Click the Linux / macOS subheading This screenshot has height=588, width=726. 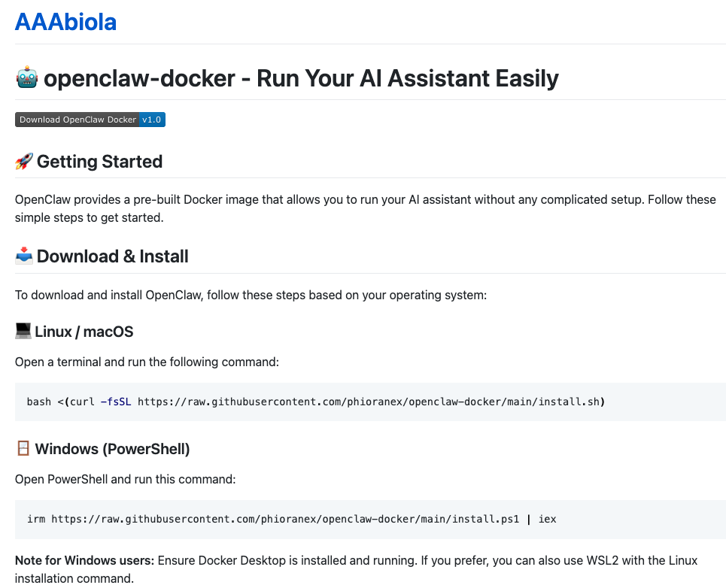pos(84,332)
